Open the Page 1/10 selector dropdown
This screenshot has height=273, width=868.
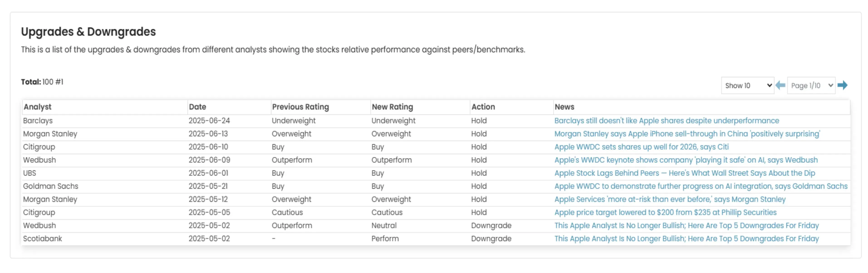[811, 86]
